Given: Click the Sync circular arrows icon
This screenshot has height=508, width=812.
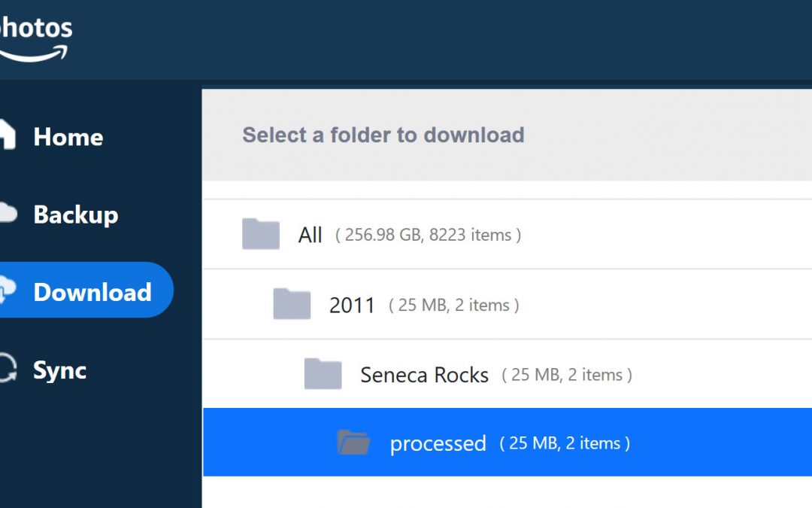Looking at the screenshot, I should (x=6, y=370).
